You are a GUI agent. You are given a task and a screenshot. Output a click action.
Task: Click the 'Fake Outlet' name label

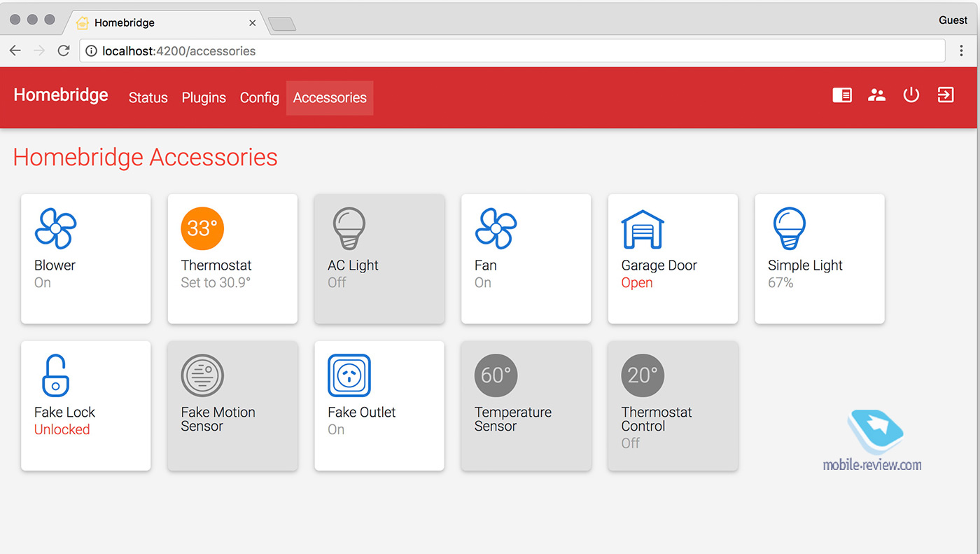[361, 413]
